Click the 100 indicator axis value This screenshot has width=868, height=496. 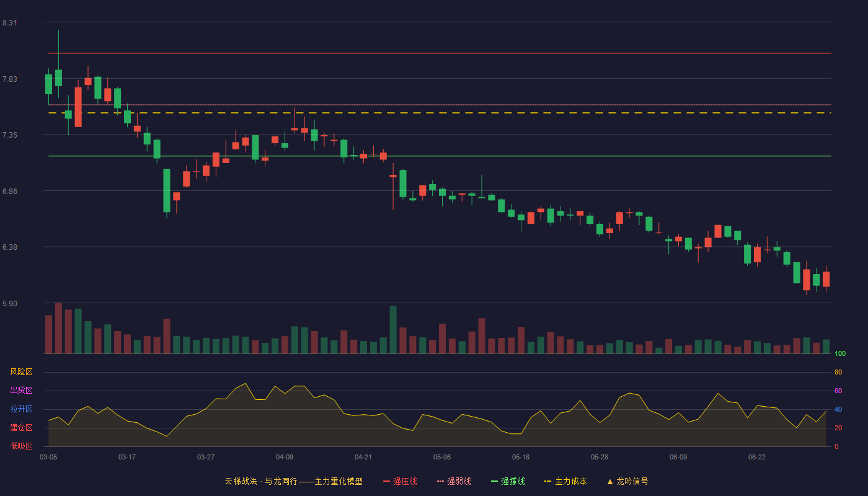pos(840,353)
